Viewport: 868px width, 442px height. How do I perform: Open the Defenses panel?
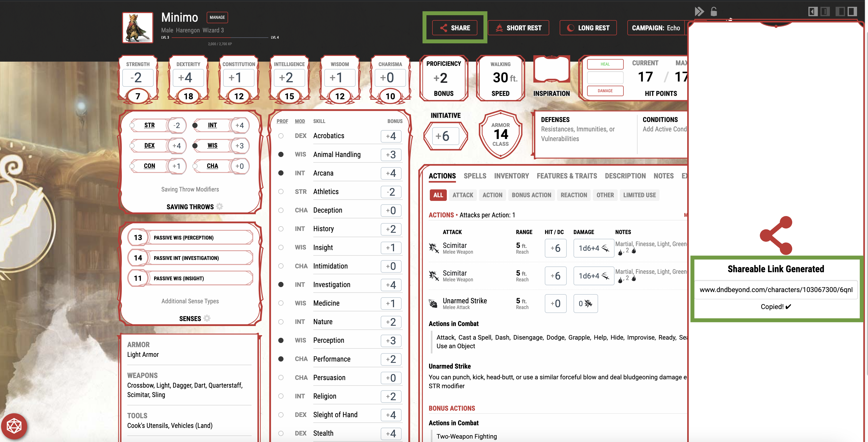pyautogui.click(x=586, y=134)
